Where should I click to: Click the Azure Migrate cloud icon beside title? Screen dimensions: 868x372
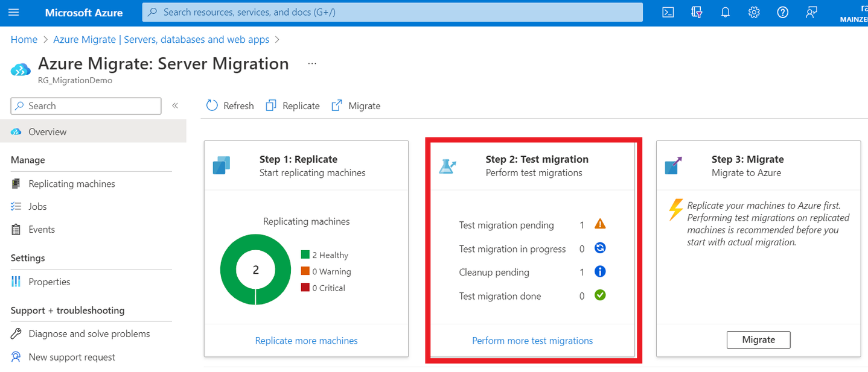tap(21, 69)
